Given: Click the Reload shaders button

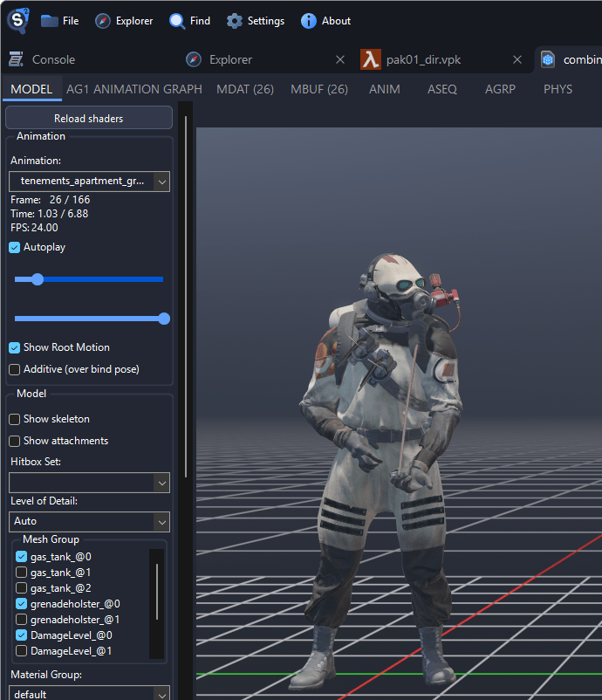Looking at the screenshot, I should pos(89,118).
